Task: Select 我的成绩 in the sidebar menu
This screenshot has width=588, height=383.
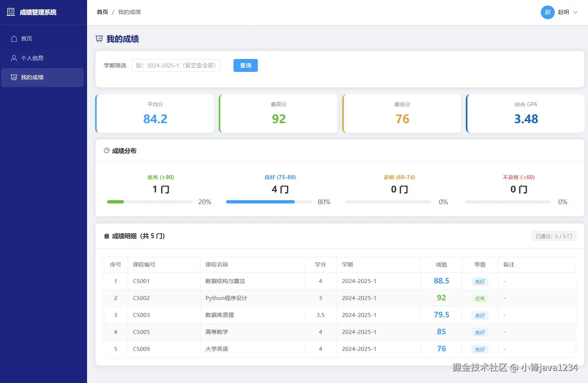Action: 42,77
